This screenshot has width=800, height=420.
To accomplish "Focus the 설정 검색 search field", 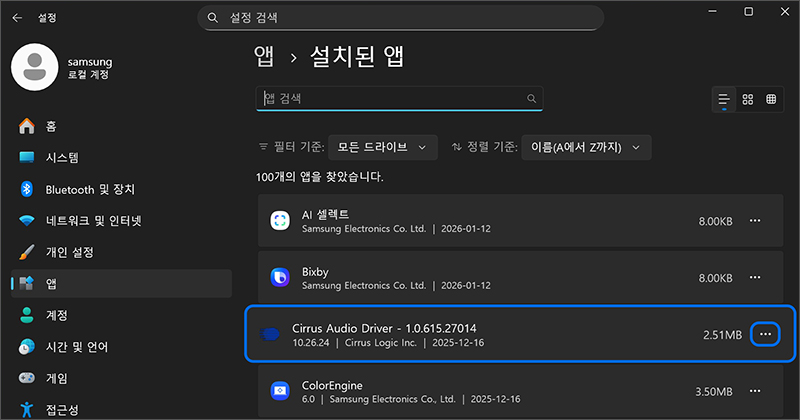I will click(401, 18).
